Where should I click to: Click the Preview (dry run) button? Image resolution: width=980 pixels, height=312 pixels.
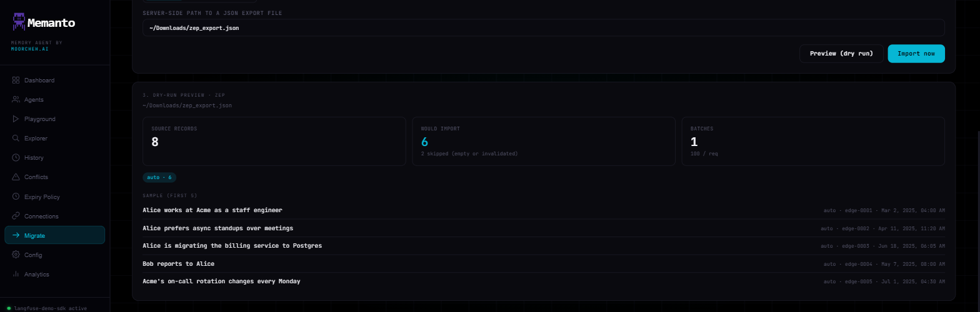[x=841, y=54]
